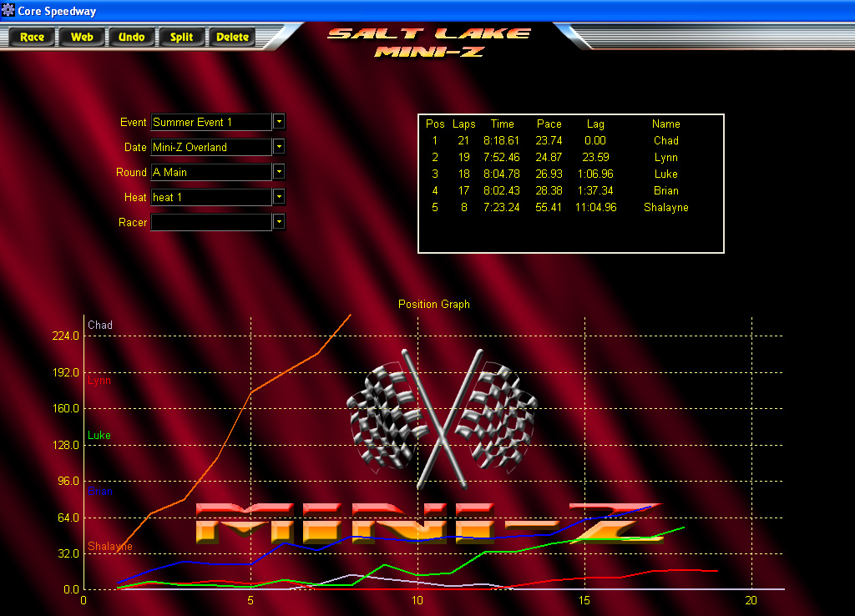Image resolution: width=855 pixels, height=616 pixels.
Task: Click the Delete button
Action: point(232,37)
